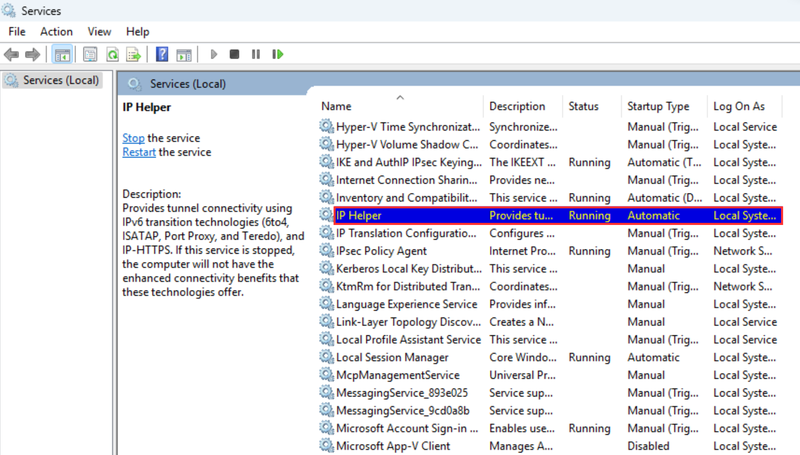
Task: Select Kerberos Local Key Distribution name
Action: [x=409, y=269]
